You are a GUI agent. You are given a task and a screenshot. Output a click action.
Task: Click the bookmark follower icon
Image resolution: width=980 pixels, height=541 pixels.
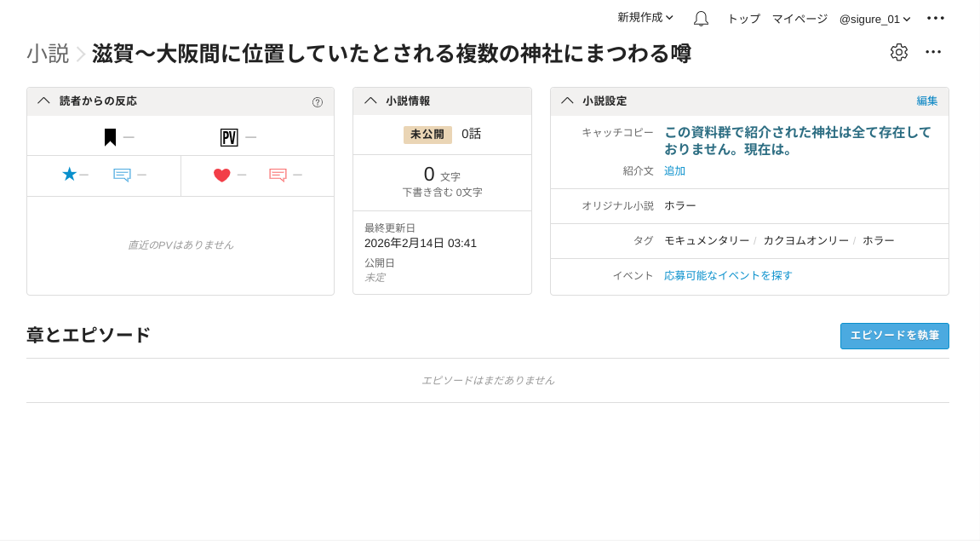coord(110,137)
